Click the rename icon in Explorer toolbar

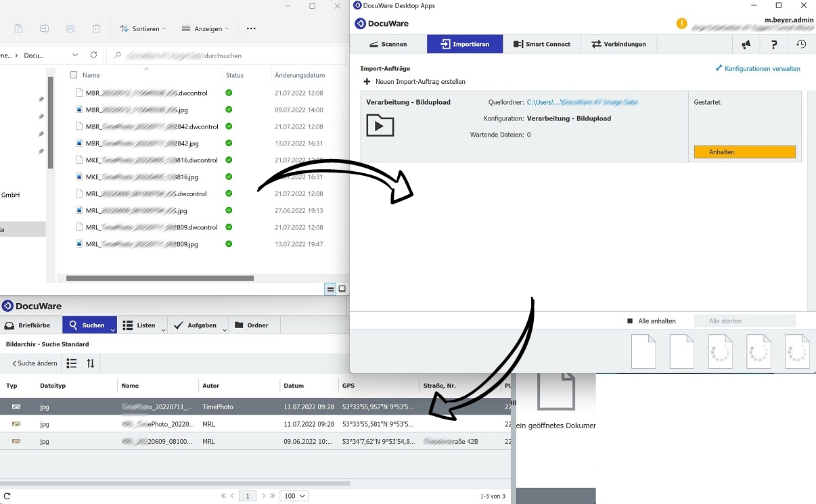tap(44, 28)
